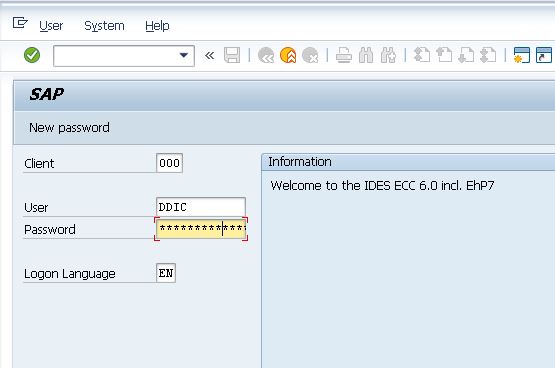Click the masked Password field
This screenshot has width=555, height=368.
[x=201, y=229]
